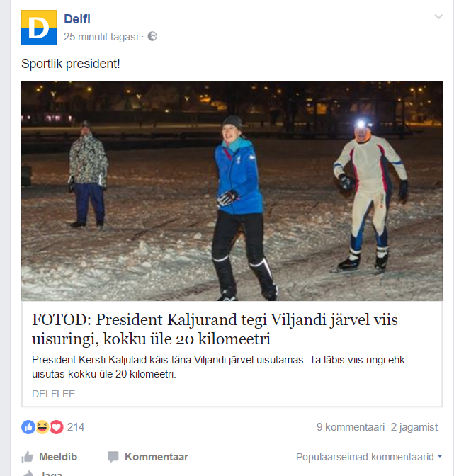The image size is (454, 476).
Task: Expand the post options chevron menu
Action: pyautogui.click(x=438, y=16)
